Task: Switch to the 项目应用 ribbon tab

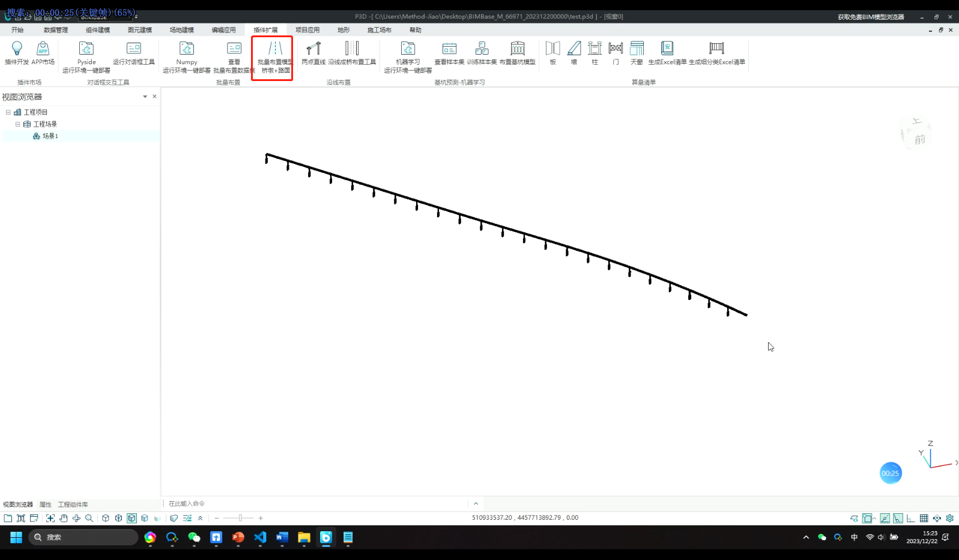Action: (x=307, y=30)
